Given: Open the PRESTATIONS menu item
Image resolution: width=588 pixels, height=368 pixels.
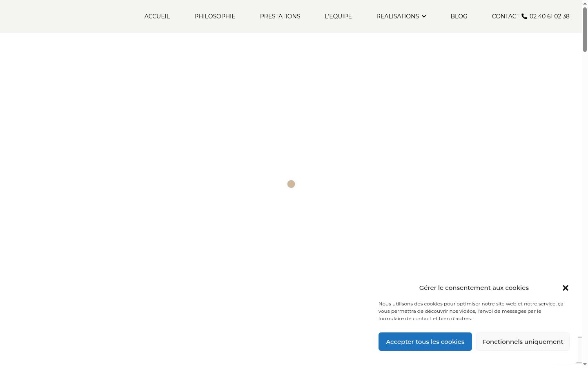Looking at the screenshot, I should coord(280,16).
